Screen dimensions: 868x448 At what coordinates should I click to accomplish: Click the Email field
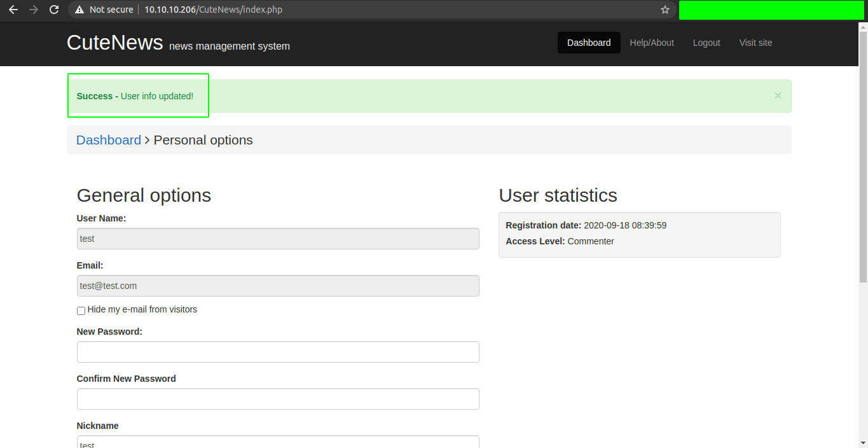(278, 286)
